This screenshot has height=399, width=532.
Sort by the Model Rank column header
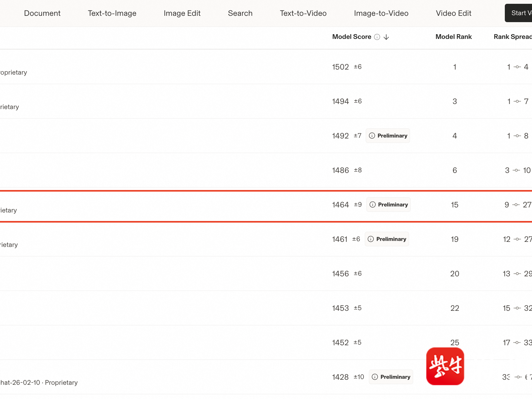click(454, 37)
